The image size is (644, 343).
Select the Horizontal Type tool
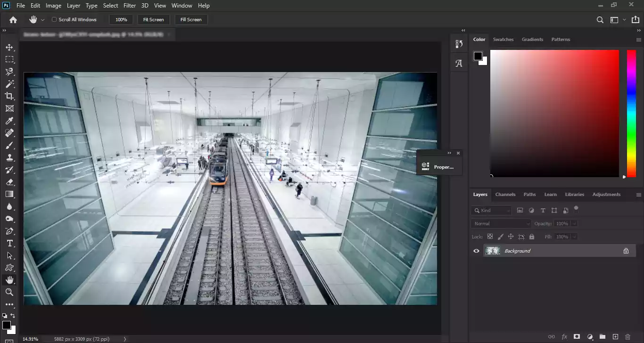click(9, 243)
